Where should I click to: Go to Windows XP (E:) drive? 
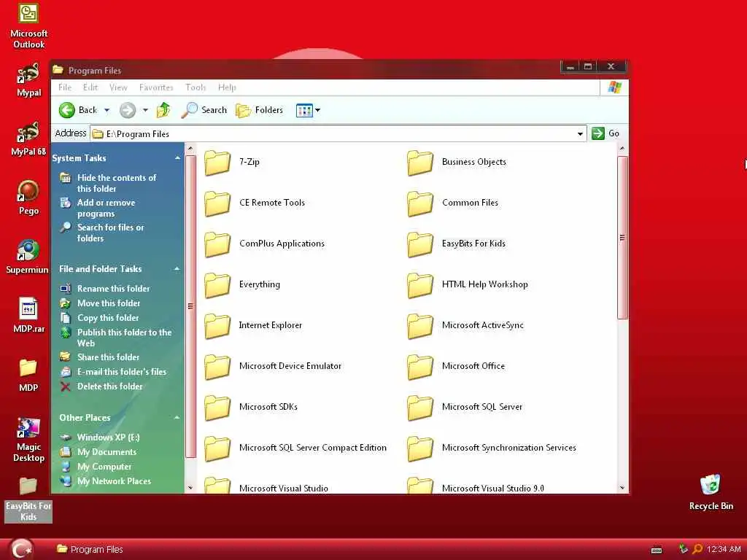point(108,437)
